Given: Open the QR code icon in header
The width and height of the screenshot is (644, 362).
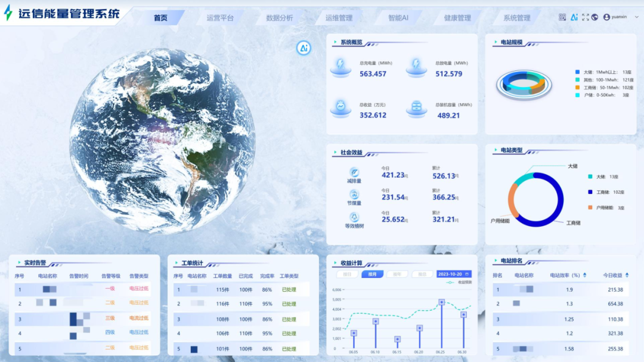Looking at the screenshot, I should coord(562,17).
